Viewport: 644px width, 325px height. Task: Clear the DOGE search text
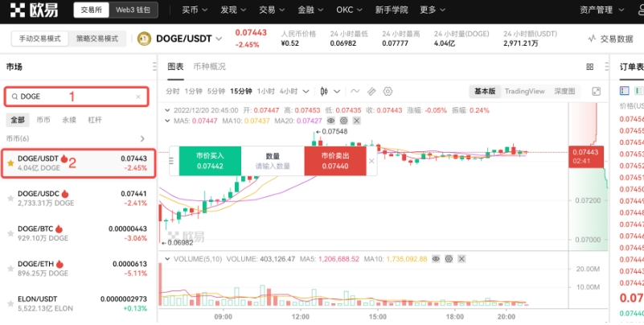(x=138, y=97)
